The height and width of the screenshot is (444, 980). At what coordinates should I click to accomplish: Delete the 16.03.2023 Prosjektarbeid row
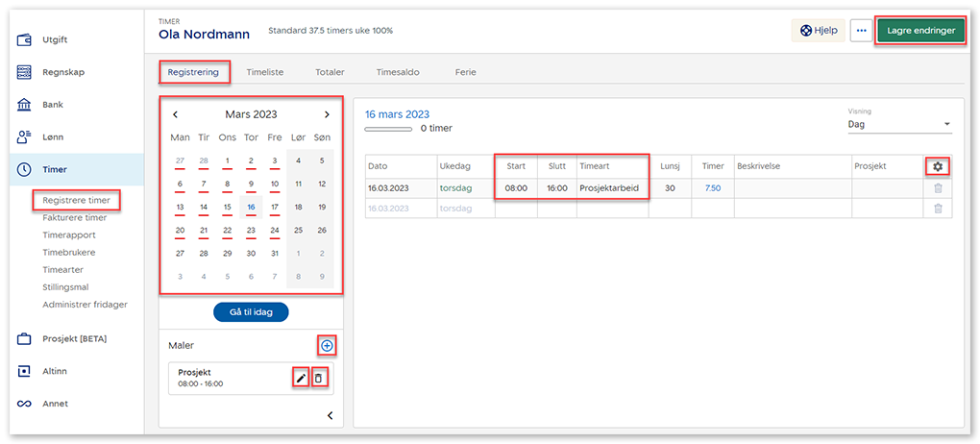[x=938, y=188]
